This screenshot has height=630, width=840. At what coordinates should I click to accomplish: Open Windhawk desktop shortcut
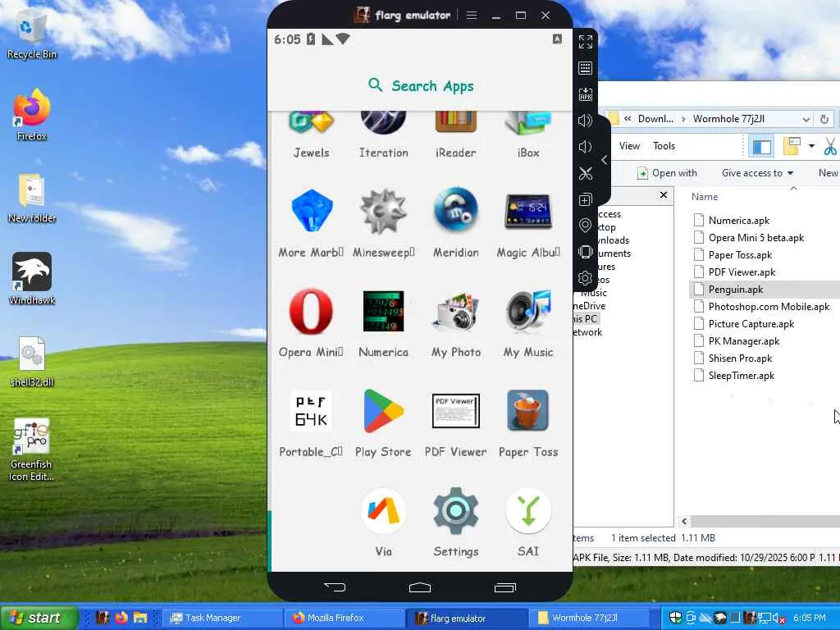[32, 279]
